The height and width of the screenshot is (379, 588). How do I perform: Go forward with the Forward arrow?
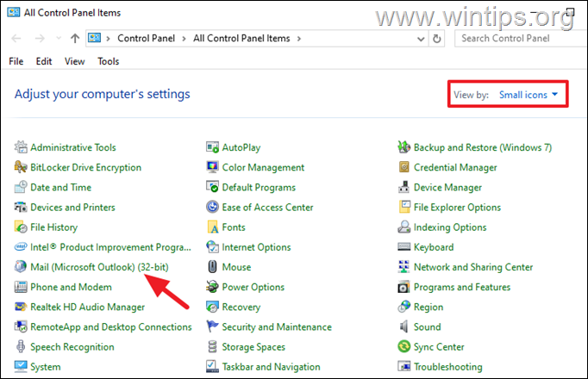click(x=40, y=38)
